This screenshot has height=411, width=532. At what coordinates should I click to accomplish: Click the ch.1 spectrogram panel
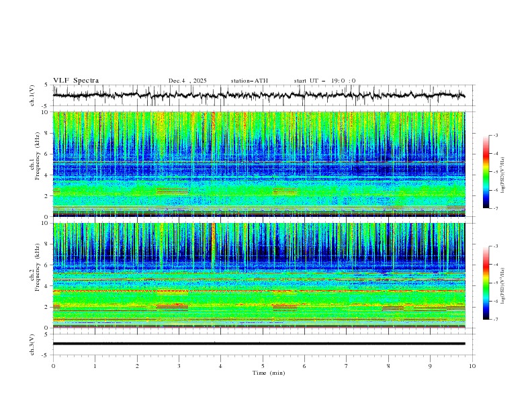click(x=259, y=164)
